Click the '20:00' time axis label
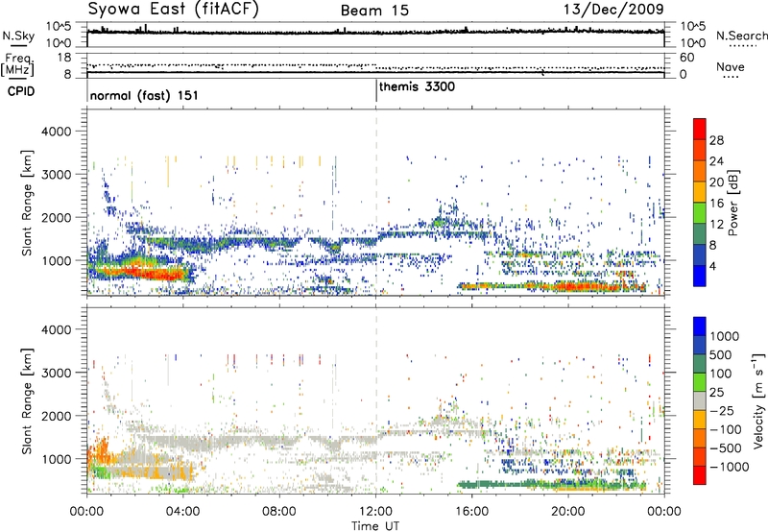 (x=568, y=512)
